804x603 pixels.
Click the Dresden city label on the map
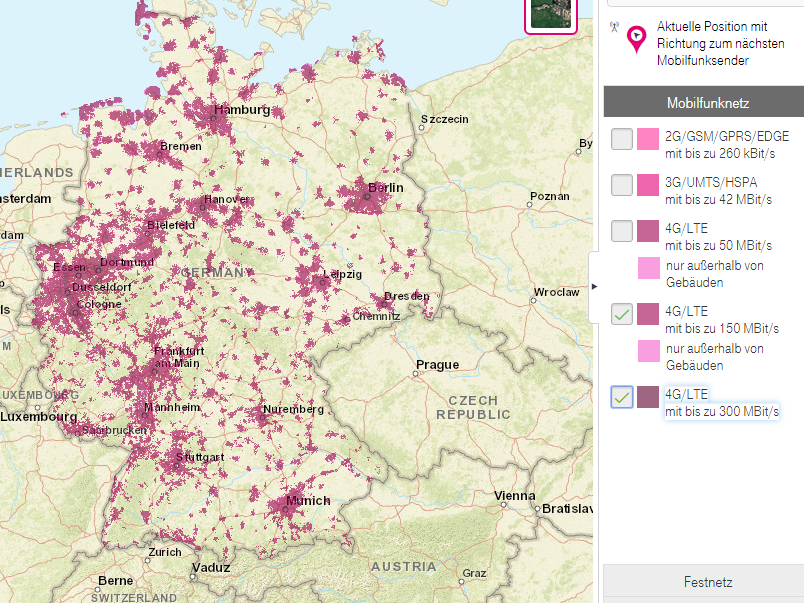(407, 296)
